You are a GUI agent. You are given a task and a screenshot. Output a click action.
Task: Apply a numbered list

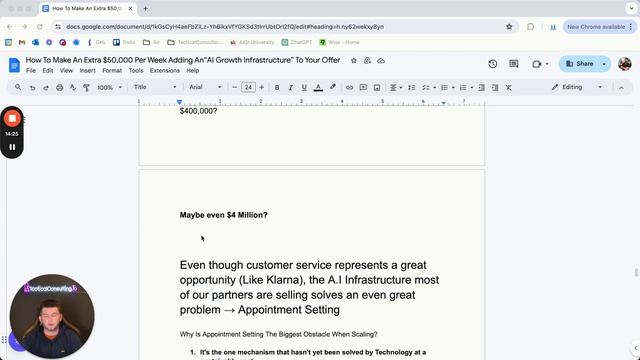[463, 87]
